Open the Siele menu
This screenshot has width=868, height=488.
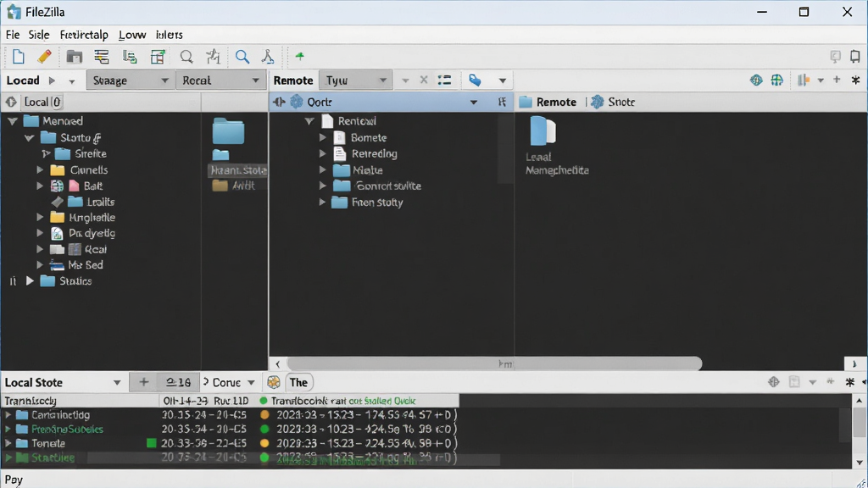click(39, 35)
